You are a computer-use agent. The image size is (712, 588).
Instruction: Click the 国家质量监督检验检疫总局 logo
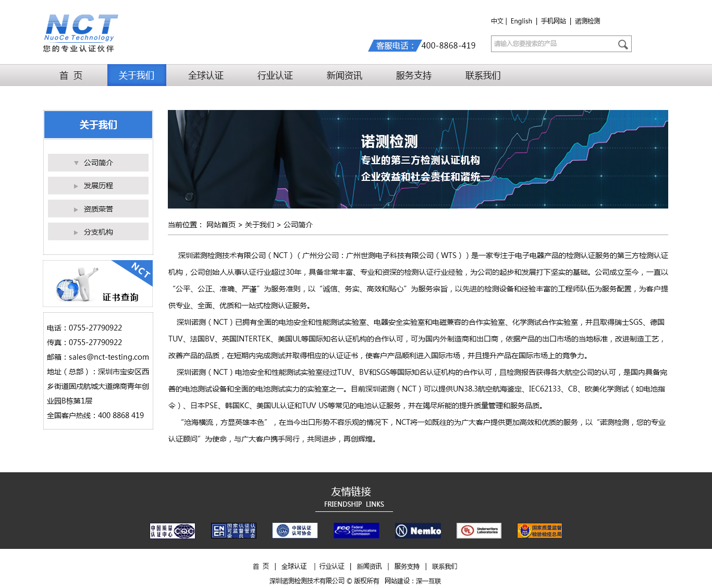pyautogui.click(x=539, y=531)
